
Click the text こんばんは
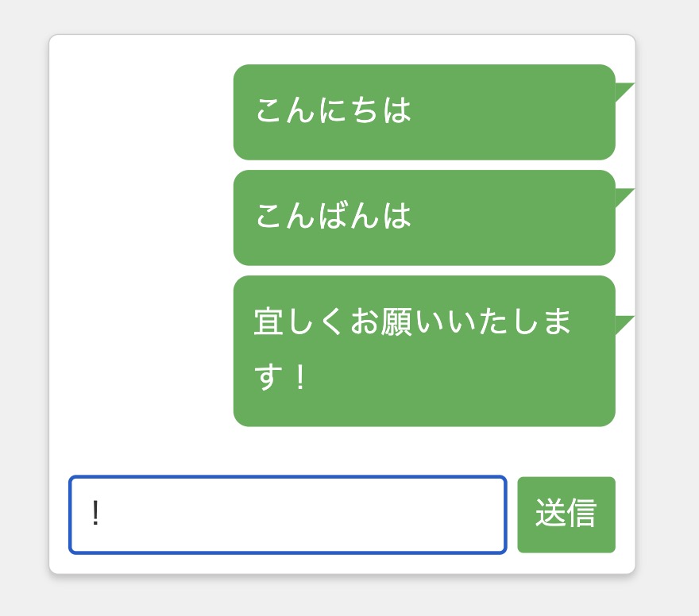click(x=334, y=217)
